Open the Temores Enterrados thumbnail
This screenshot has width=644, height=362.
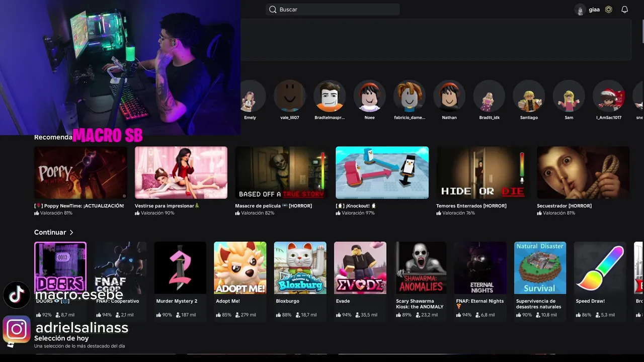(x=482, y=172)
